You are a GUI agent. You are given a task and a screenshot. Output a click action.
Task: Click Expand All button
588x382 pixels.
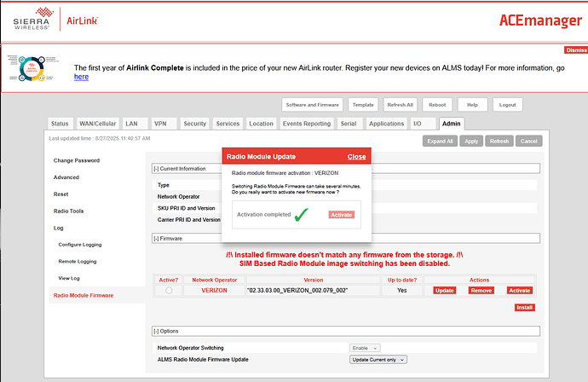440,141
